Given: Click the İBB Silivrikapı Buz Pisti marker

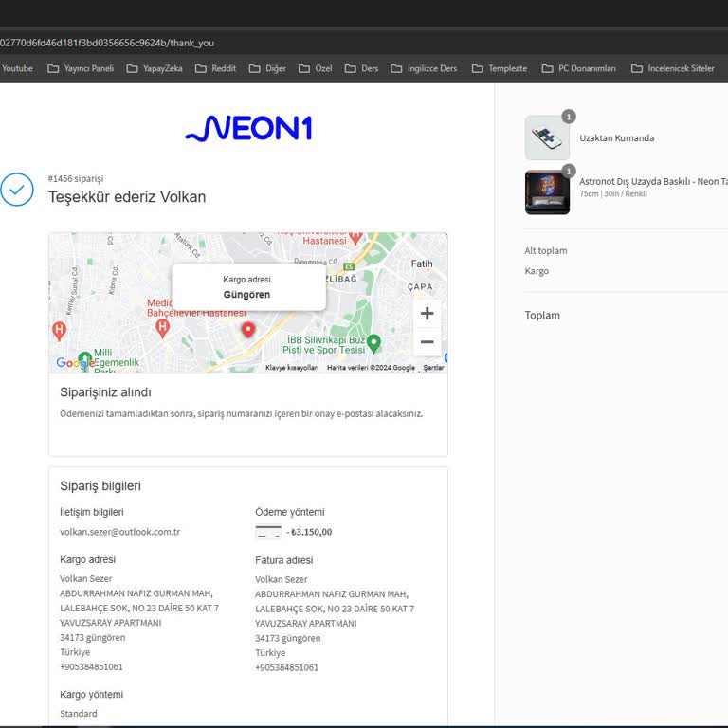Looking at the screenshot, I should pyautogui.click(x=373, y=343).
